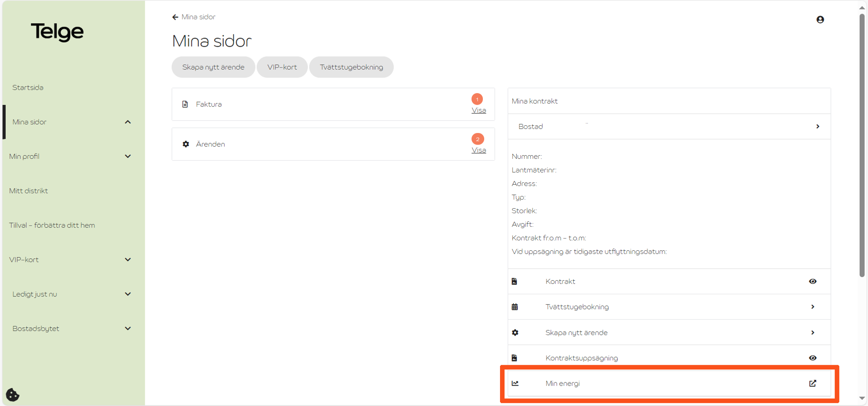868x406 pixels.
Task: Open the Min energi row label
Action: click(562, 383)
